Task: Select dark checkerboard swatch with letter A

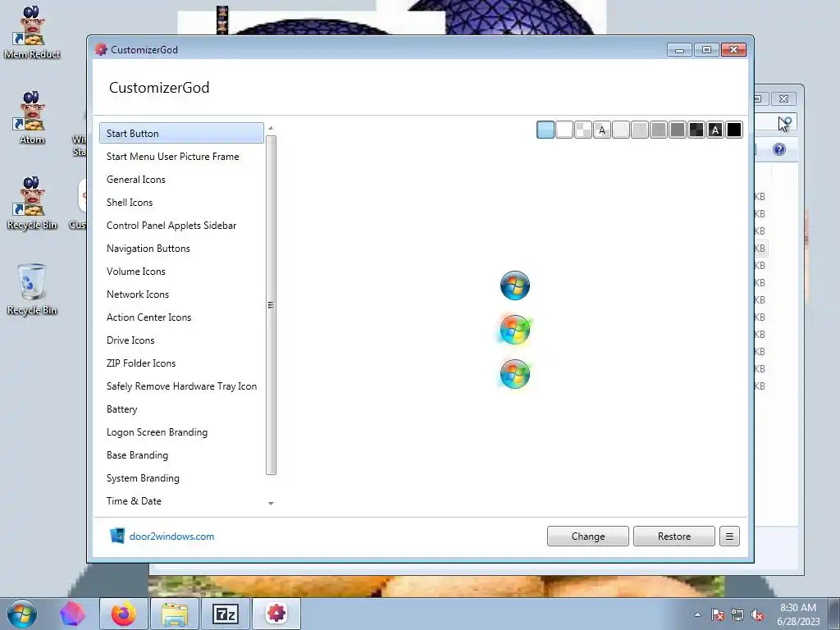Action: click(x=715, y=130)
